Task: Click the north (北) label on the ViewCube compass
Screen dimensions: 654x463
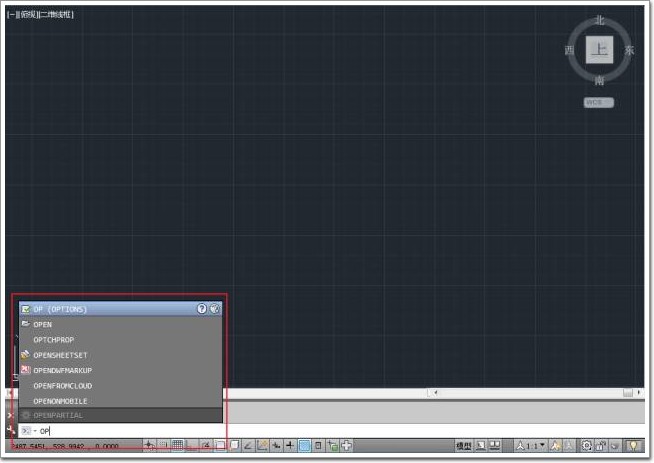Action: click(x=599, y=19)
